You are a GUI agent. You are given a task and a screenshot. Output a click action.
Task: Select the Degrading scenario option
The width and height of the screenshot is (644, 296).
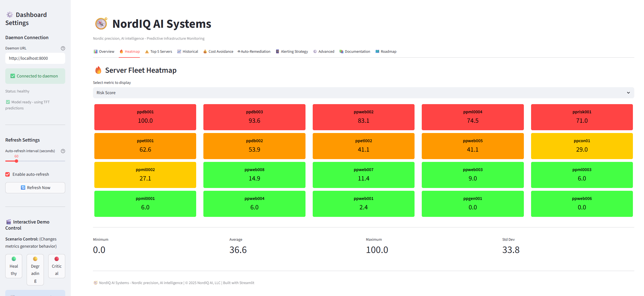tap(35, 269)
